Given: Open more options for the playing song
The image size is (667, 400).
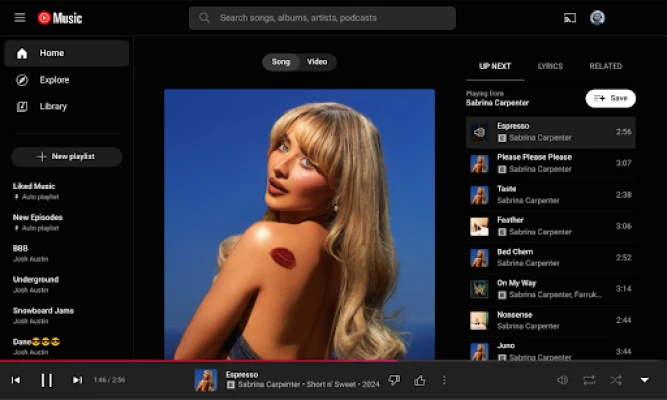Looking at the screenshot, I should (x=445, y=380).
